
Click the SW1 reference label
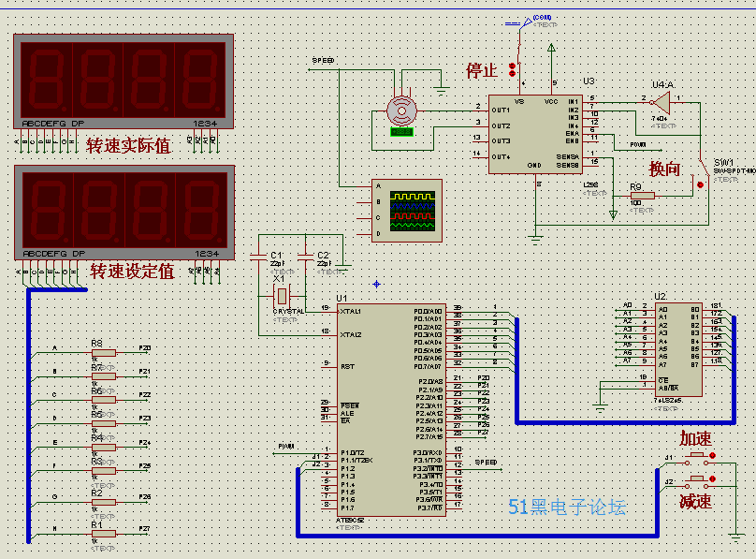tap(723, 163)
